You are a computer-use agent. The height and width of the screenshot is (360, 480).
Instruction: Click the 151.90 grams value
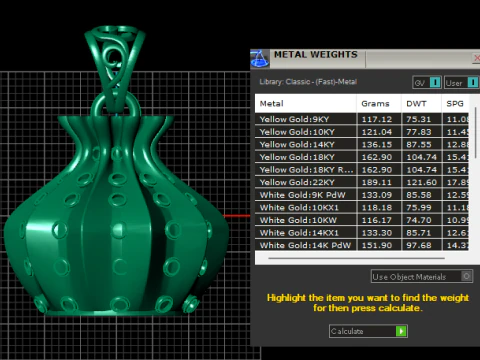pyautogui.click(x=377, y=245)
